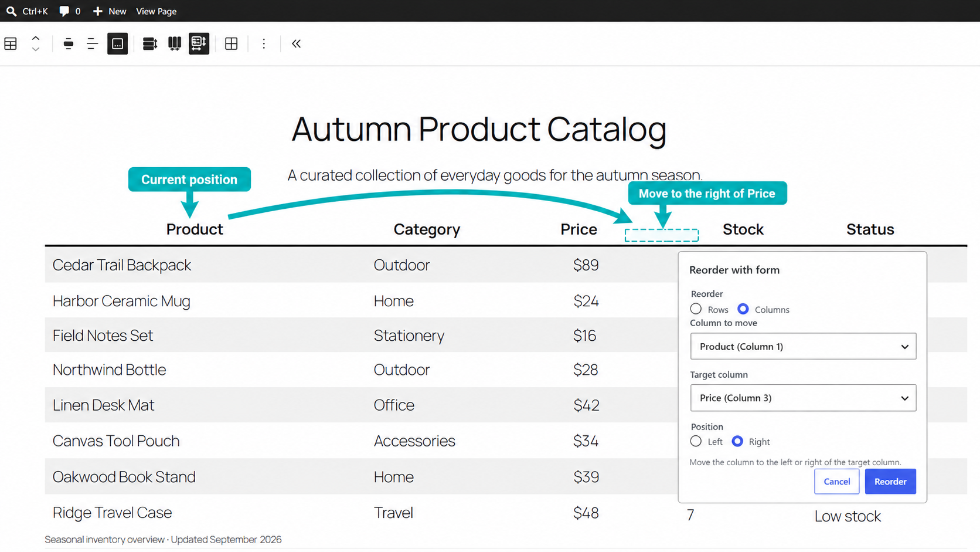Click the Cedar Trail Backpack cell
The height and width of the screenshot is (552, 980).
(122, 265)
